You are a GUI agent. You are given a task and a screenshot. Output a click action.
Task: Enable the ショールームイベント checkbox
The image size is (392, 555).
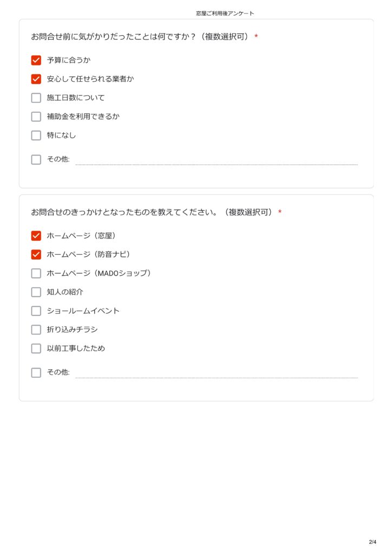pos(36,311)
